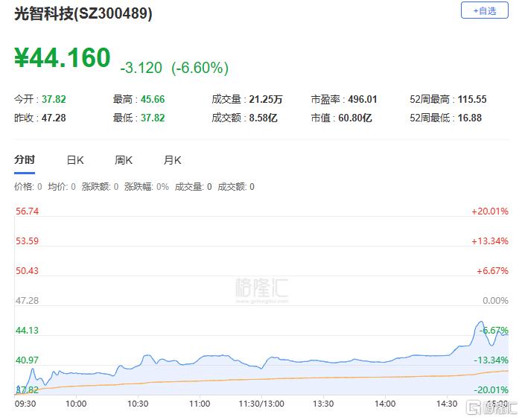Click 52周最高 value 115.55

pos(472,99)
